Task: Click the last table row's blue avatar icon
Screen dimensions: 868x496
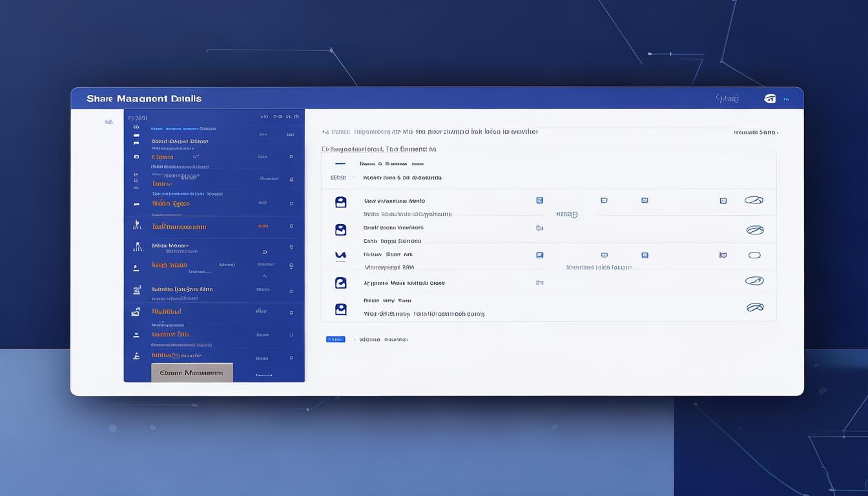Action: click(340, 309)
